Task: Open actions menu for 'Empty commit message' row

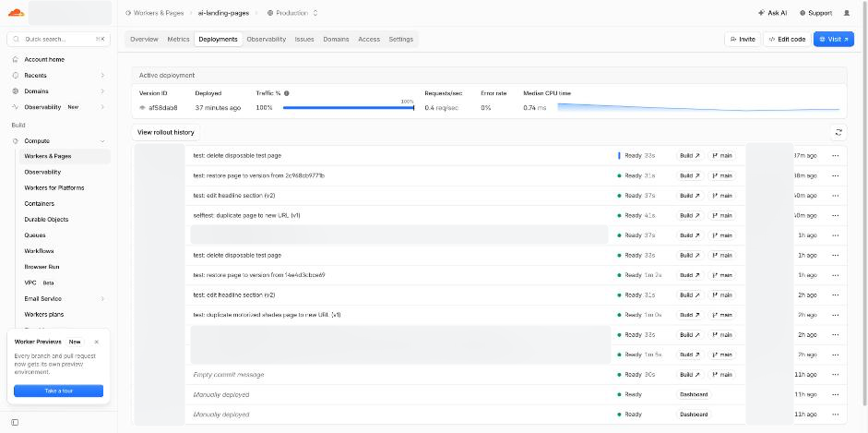Action: [836, 375]
